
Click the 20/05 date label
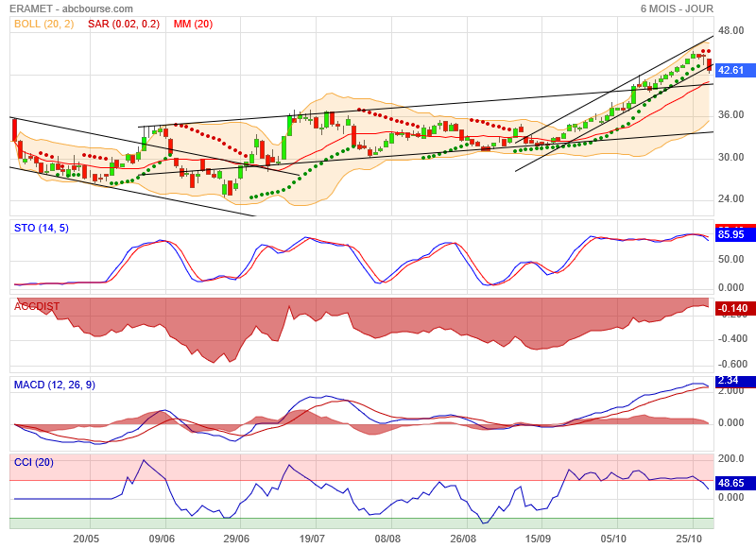[86, 539]
